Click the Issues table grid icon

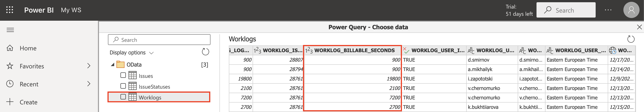click(x=133, y=75)
